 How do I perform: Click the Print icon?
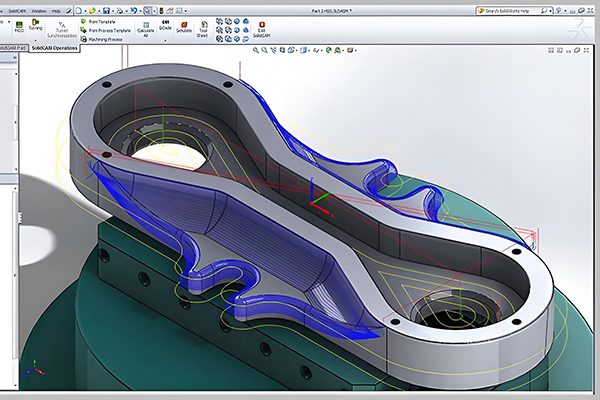119,11
